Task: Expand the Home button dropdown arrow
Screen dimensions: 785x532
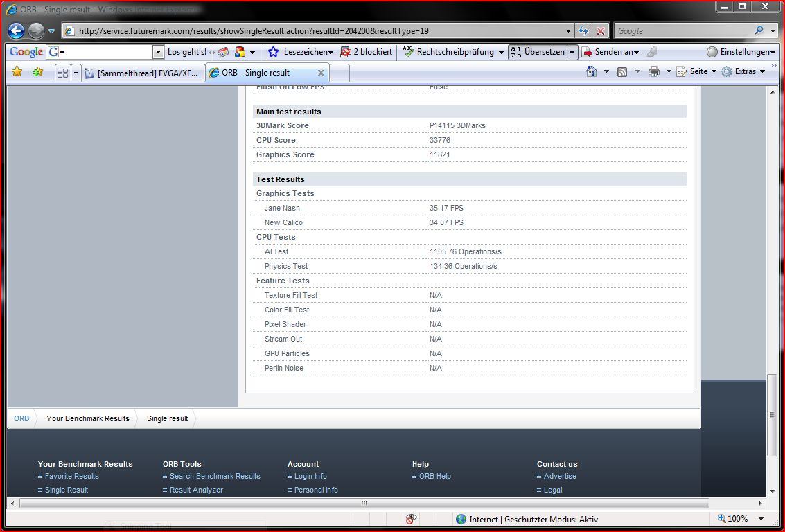Action: click(606, 71)
